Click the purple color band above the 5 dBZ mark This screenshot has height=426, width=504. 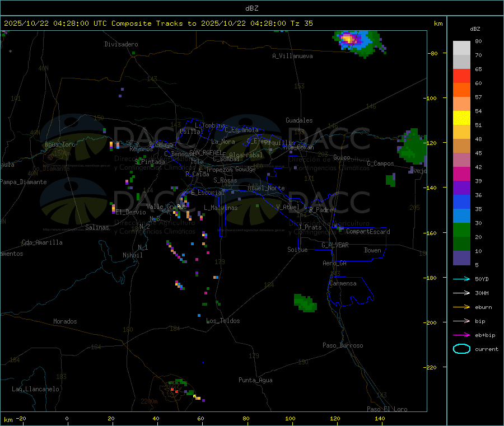(461, 258)
